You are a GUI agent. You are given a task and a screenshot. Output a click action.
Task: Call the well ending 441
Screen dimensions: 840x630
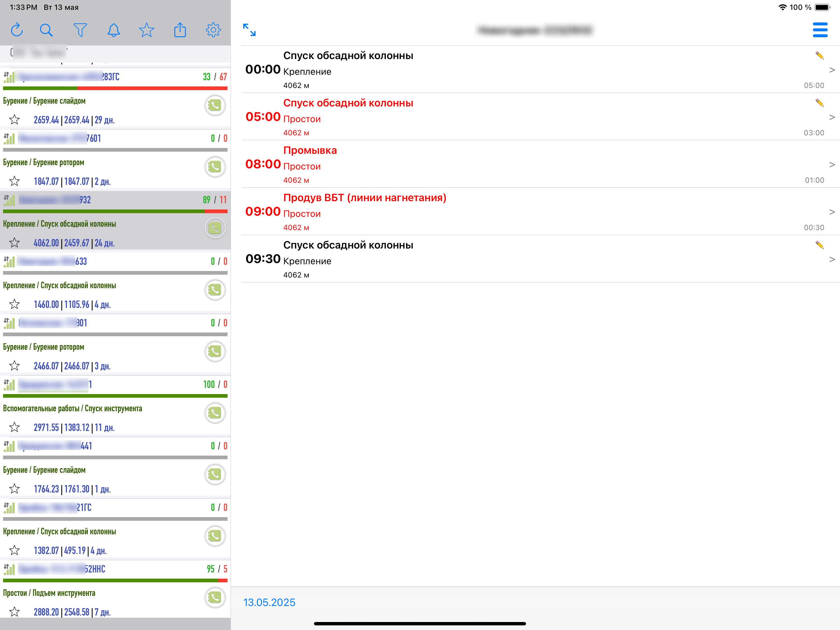tap(215, 475)
